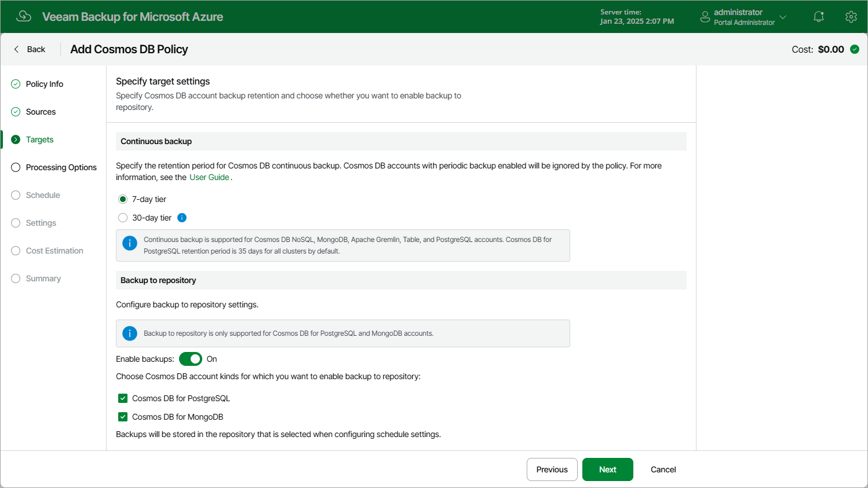This screenshot has width=868, height=488.
Task: Turn off the Enable backups switch
Action: click(x=191, y=359)
